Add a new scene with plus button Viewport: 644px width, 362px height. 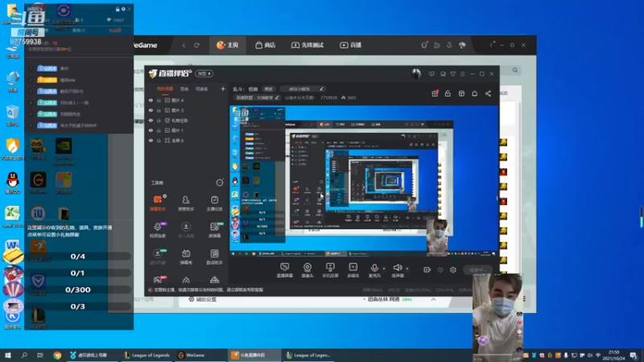(x=223, y=88)
